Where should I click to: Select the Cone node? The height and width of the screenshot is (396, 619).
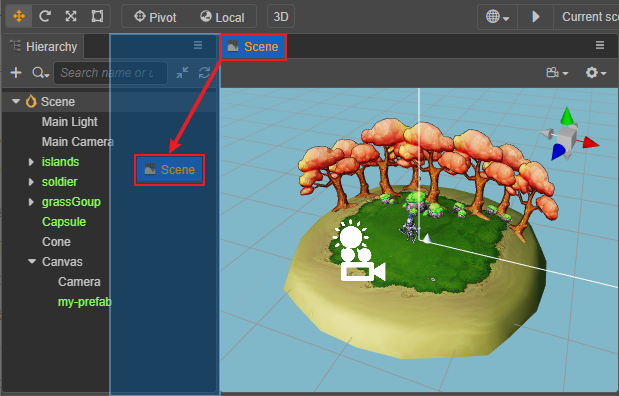(56, 242)
